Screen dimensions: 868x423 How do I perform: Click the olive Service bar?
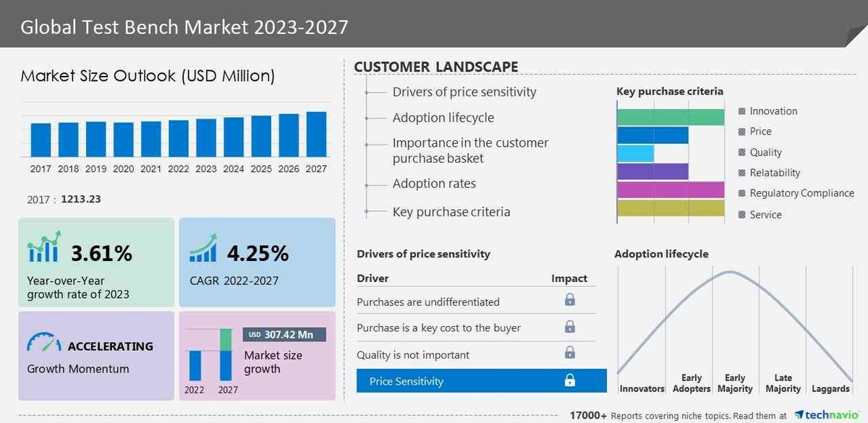[671, 208]
